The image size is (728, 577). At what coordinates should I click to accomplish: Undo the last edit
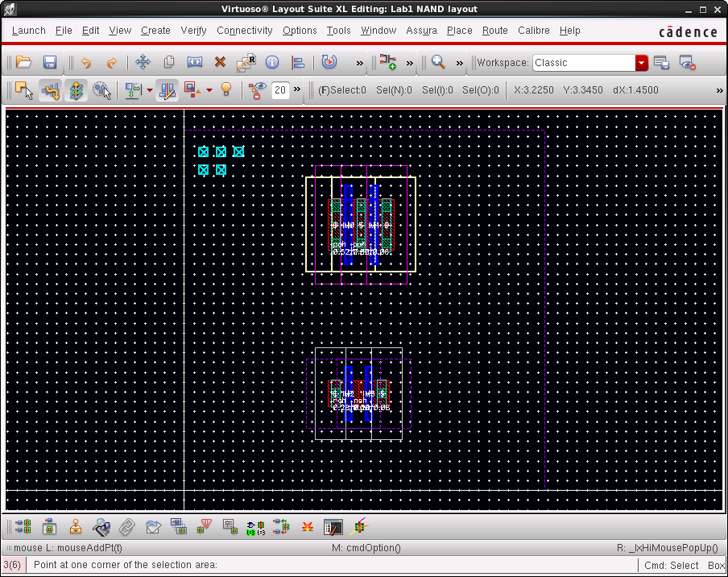[86, 62]
